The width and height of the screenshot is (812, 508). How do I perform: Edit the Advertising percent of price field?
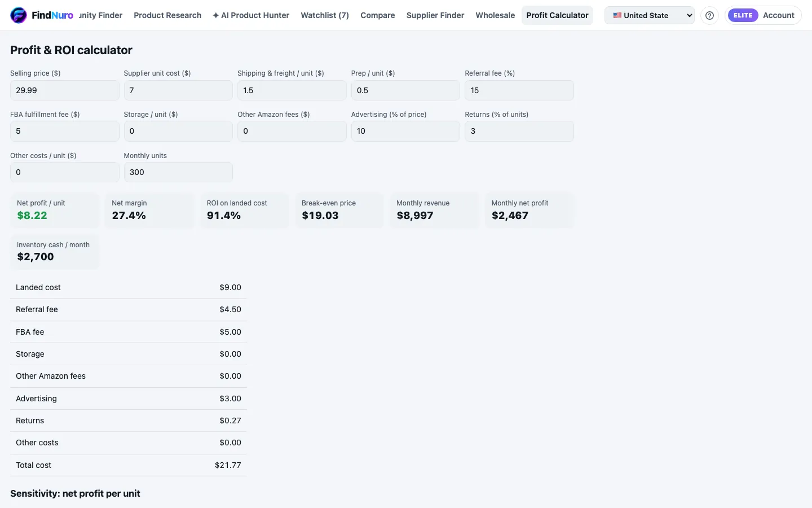[405, 131]
